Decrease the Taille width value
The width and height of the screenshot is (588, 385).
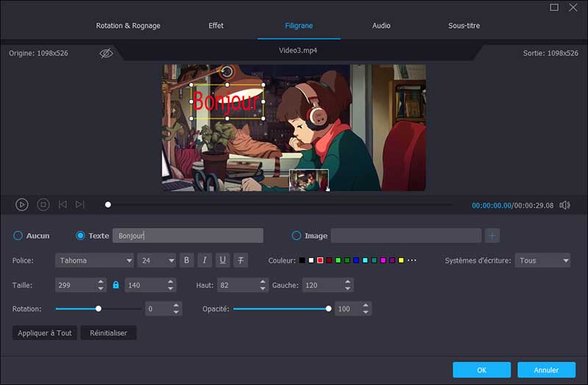tap(101, 289)
